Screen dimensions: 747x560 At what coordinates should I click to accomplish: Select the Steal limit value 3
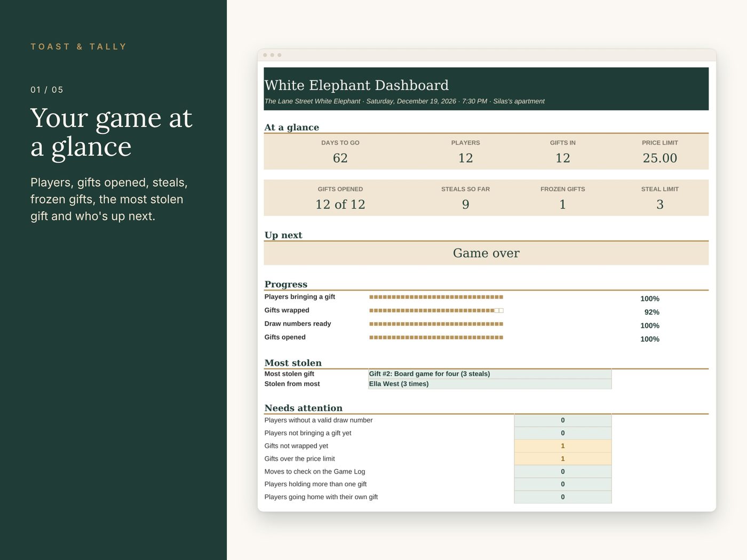[x=660, y=204]
